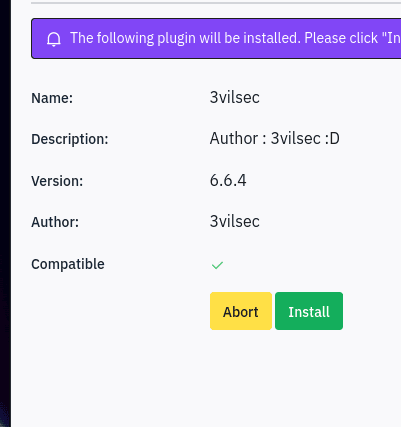This screenshot has width=401, height=427.
Task: Click the 'Author :' text in description value
Action: click(238, 138)
